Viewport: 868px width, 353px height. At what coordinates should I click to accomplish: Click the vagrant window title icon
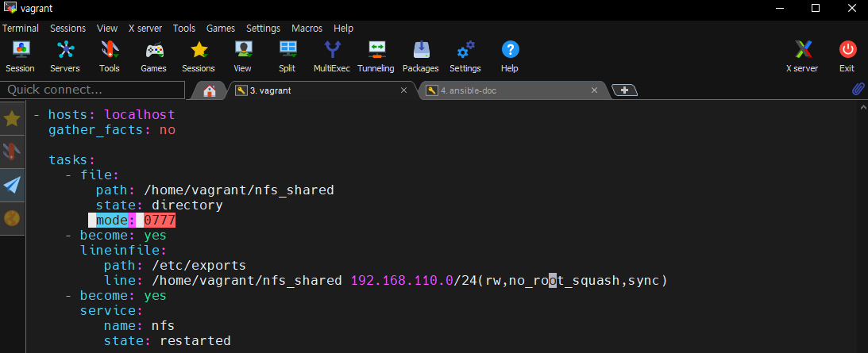click(10, 8)
